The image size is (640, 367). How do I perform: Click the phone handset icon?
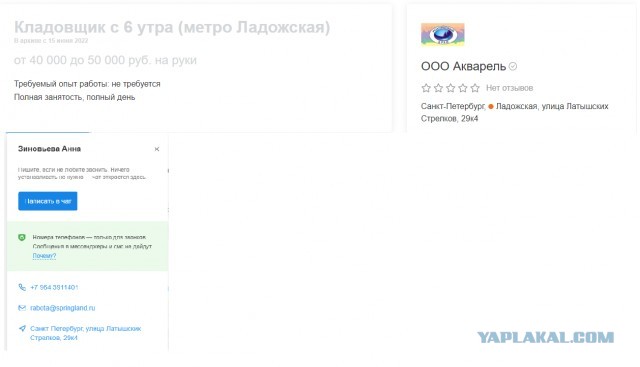22,287
